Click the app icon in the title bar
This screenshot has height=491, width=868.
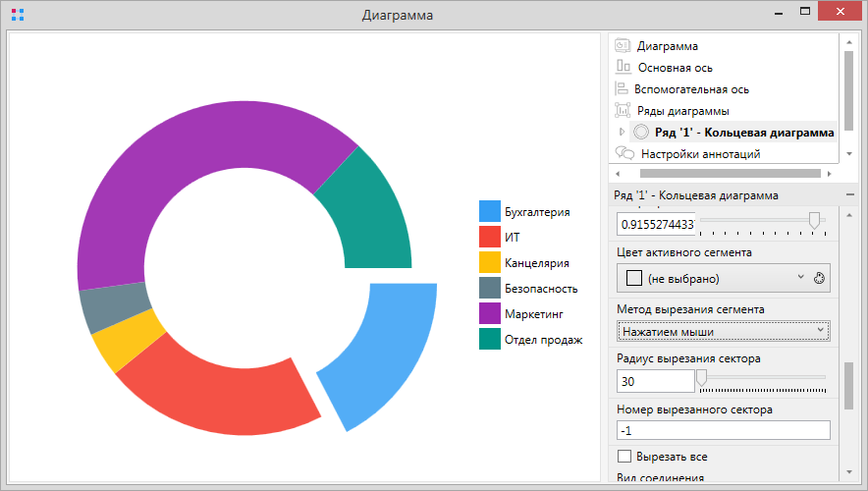(17, 16)
